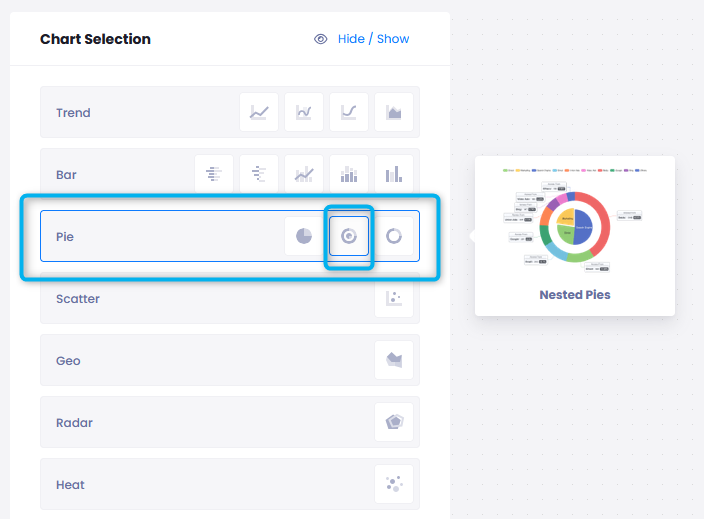The width and height of the screenshot is (704, 519).
Task: Click the Hide / Show link
Action: [x=373, y=39]
